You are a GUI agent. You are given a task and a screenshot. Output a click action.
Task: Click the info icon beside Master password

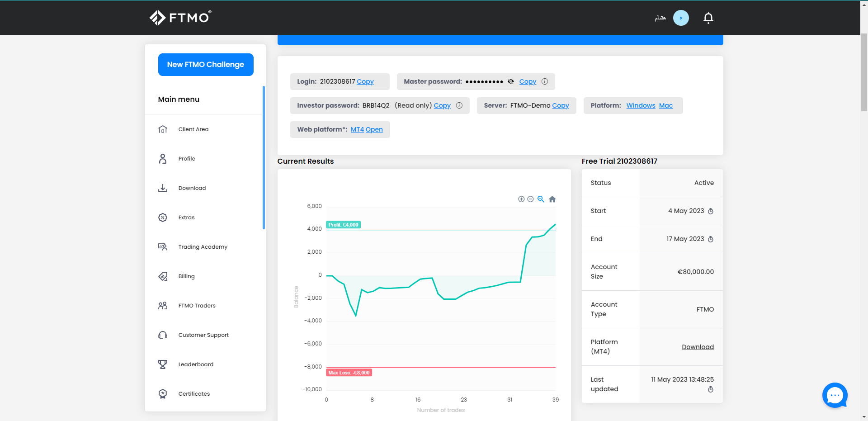[x=545, y=81]
